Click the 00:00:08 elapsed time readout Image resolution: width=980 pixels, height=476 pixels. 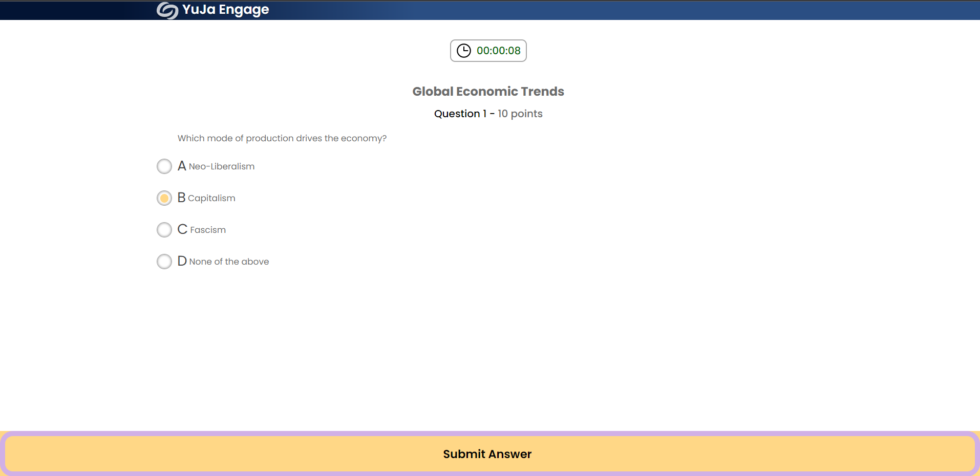pos(498,51)
